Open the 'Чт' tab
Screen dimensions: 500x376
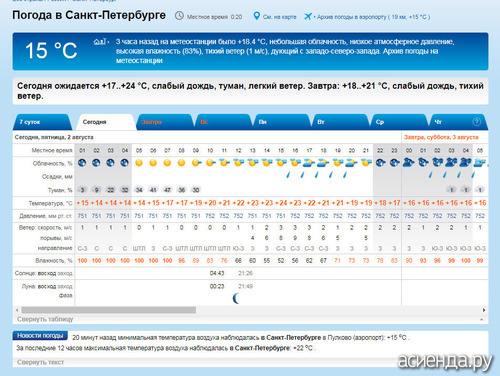(458, 122)
